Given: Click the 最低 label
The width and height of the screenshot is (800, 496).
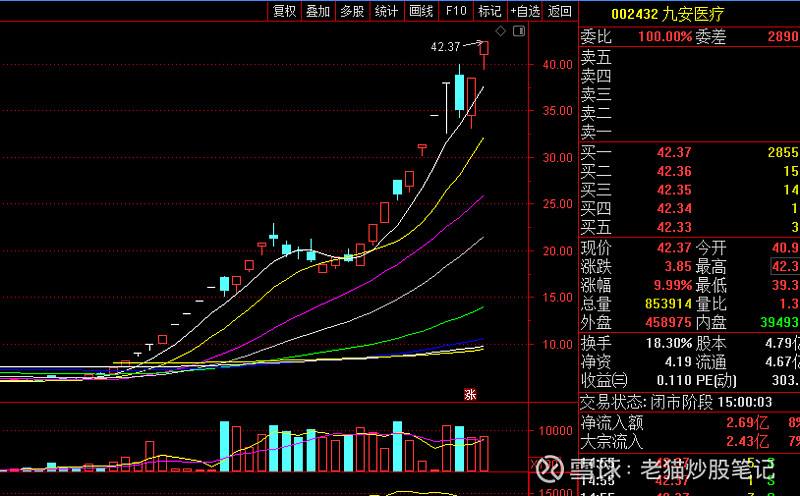Looking at the screenshot, I should (x=710, y=285).
